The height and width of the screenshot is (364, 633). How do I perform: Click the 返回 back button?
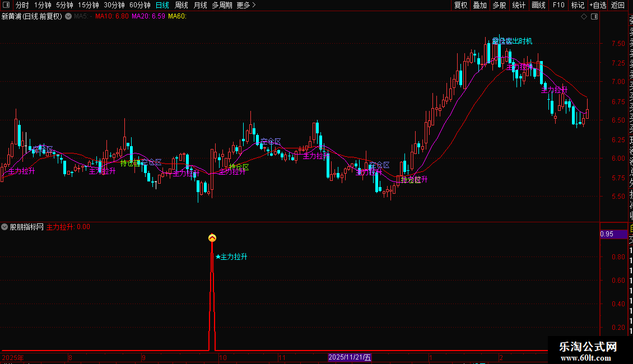pos(618,5)
